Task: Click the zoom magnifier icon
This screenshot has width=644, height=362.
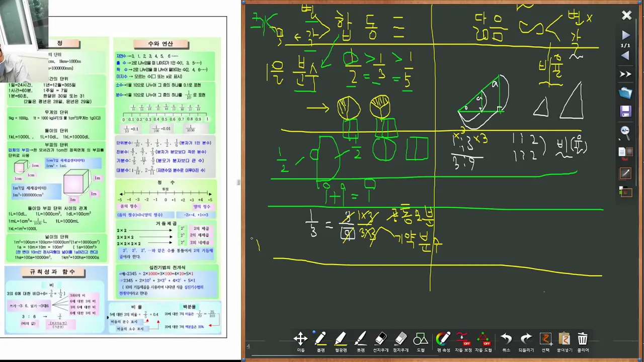Action: [625, 132]
